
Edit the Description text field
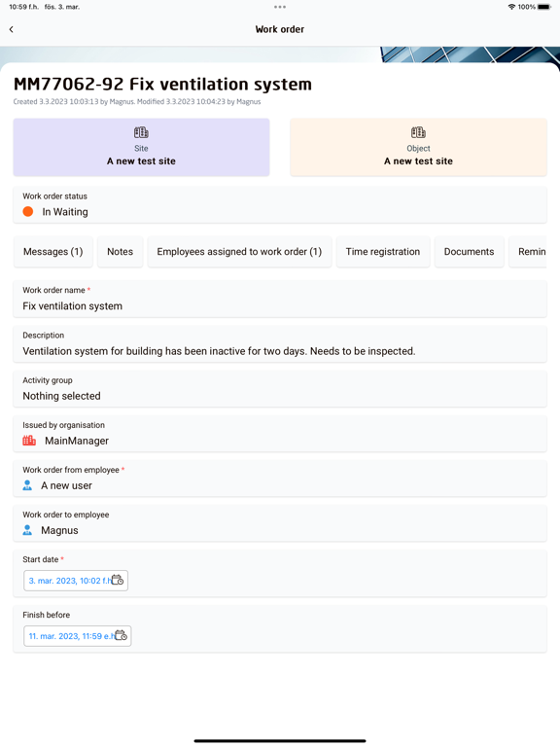(x=280, y=344)
